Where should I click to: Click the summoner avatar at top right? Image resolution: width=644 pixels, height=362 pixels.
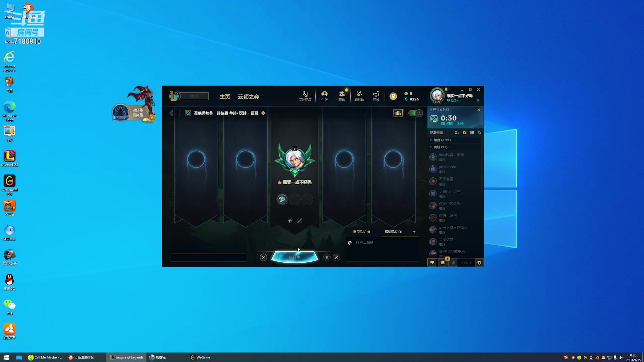437,96
